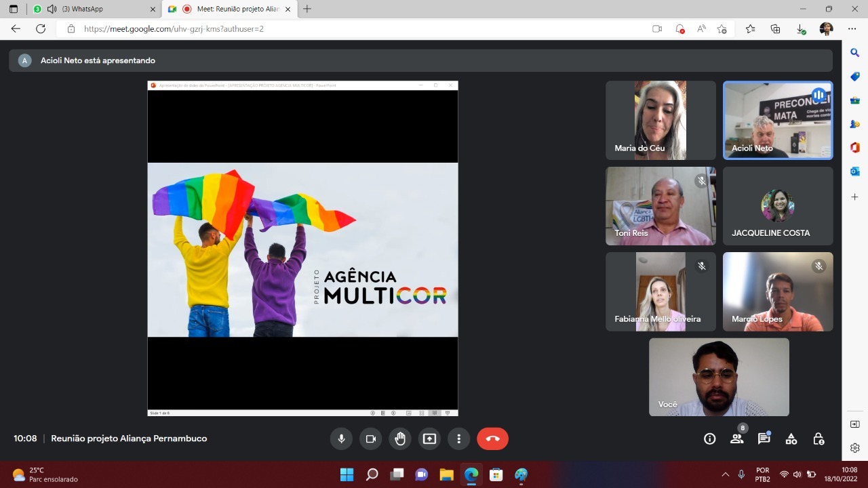
Task: Open Edge Settings and more menu
Action: coord(852,28)
